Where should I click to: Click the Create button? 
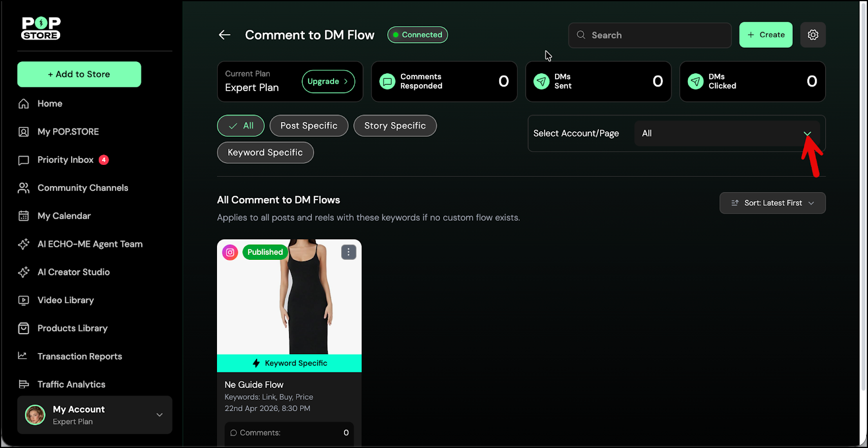(x=765, y=35)
